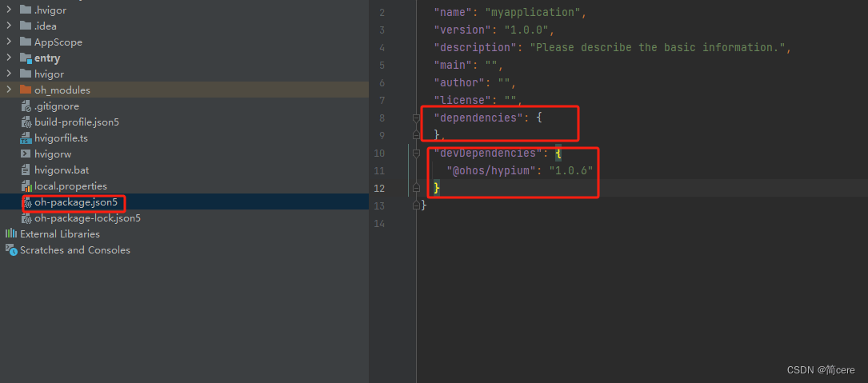
Task: Expand the AppScope folder chevron
Action: pyautogui.click(x=9, y=42)
